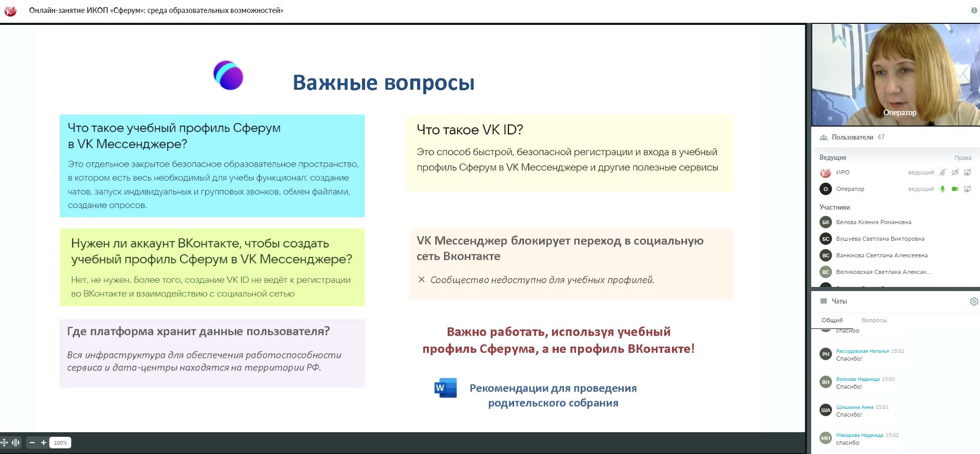Click sender name Рассудовская Наталья in chat
This screenshot has width=980, height=454.
(x=862, y=351)
